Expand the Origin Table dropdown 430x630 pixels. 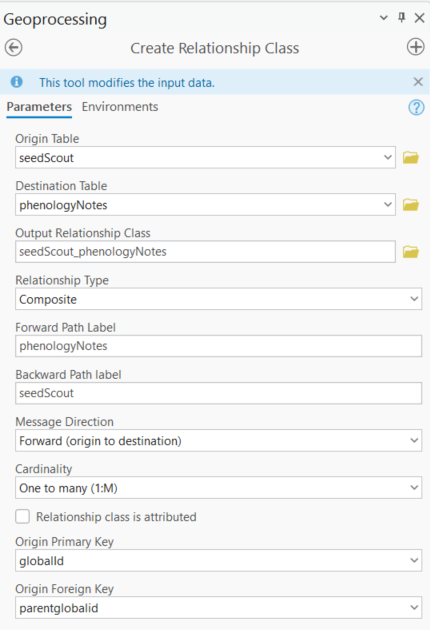387,158
